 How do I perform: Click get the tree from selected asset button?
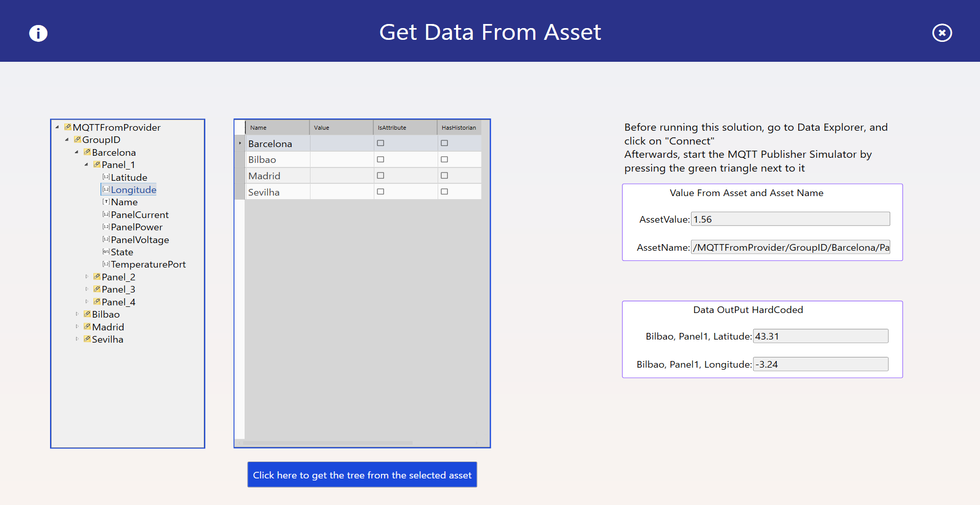[362, 475]
